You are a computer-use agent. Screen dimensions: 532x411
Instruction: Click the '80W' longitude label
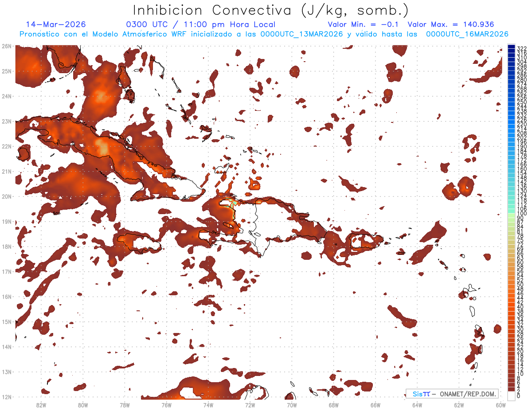click(83, 404)
